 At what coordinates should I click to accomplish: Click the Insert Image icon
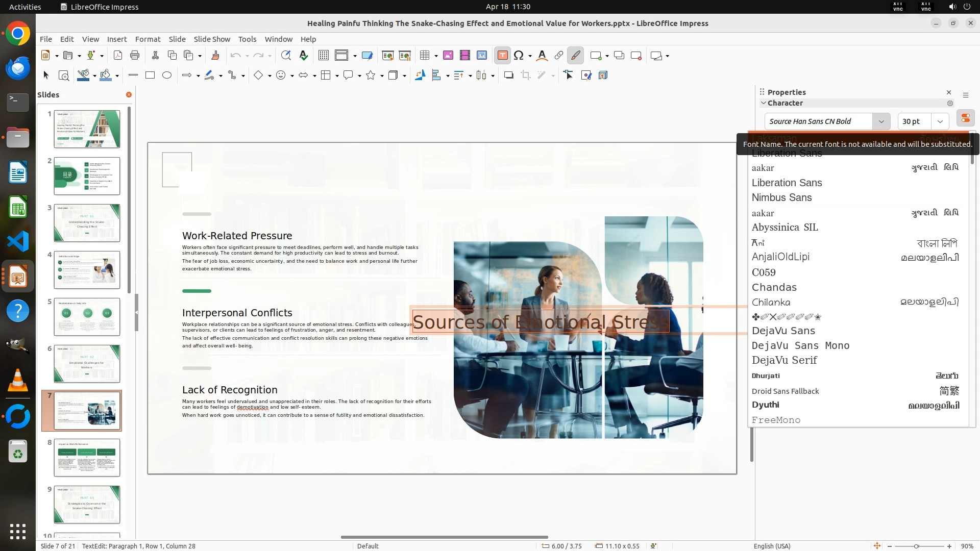tap(448, 56)
